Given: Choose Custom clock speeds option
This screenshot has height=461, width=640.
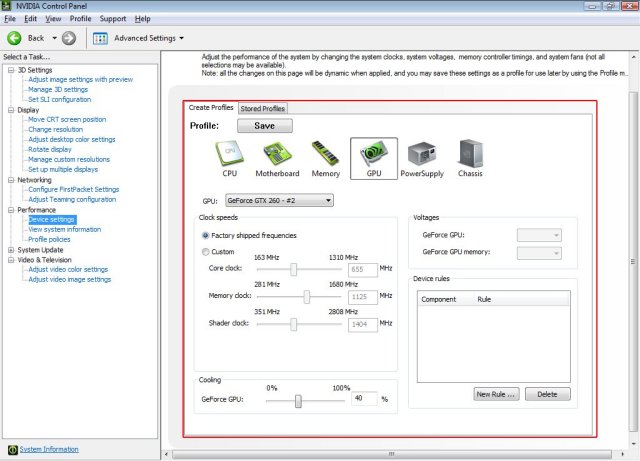Looking at the screenshot, I should click(205, 252).
